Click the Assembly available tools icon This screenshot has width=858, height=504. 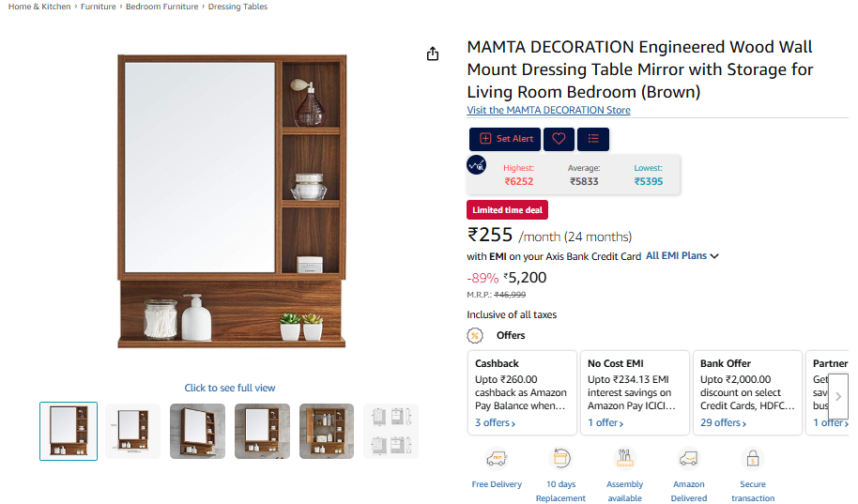click(x=624, y=459)
